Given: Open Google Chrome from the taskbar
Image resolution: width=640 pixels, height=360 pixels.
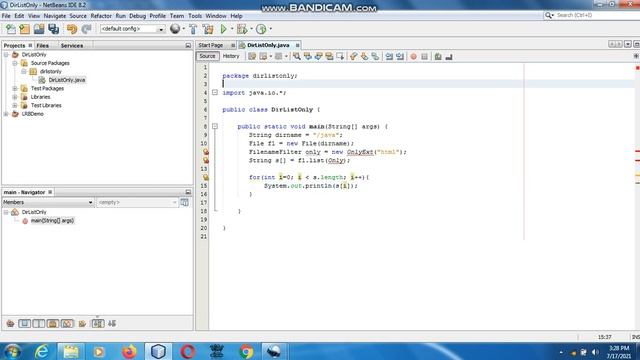Looking at the screenshot, I should tap(246, 351).
